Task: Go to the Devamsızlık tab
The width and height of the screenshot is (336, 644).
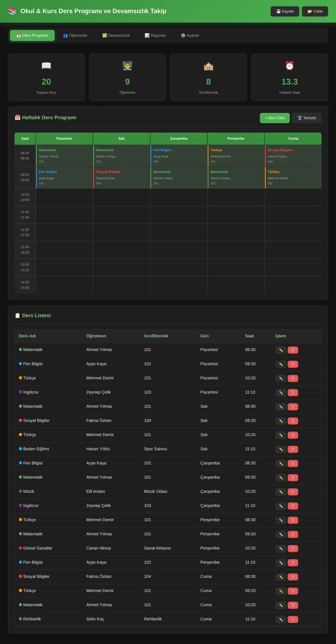Action: click(116, 36)
